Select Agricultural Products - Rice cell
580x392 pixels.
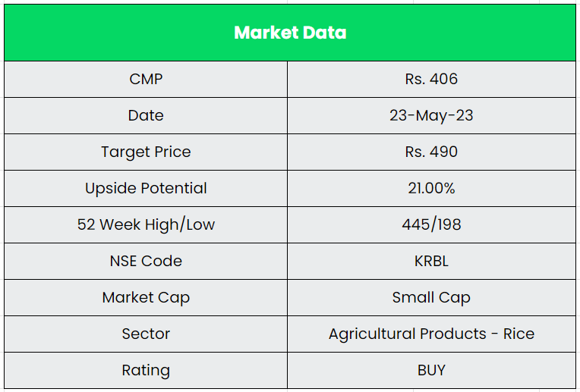tap(431, 334)
